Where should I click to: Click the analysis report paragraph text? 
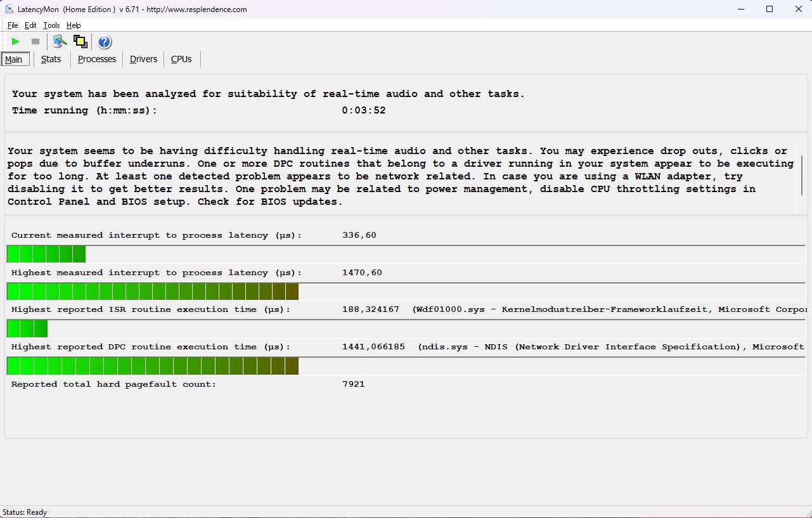click(x=401, y=176)
